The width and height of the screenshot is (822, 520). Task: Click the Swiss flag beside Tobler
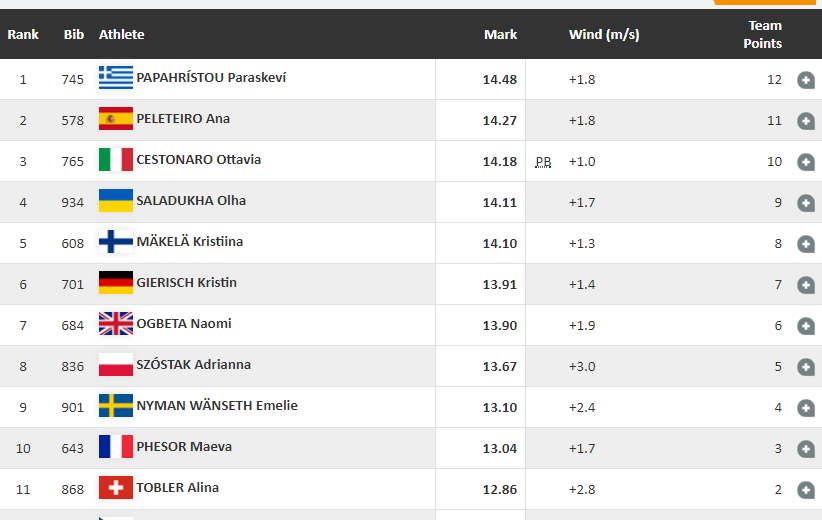click(115, 488)
